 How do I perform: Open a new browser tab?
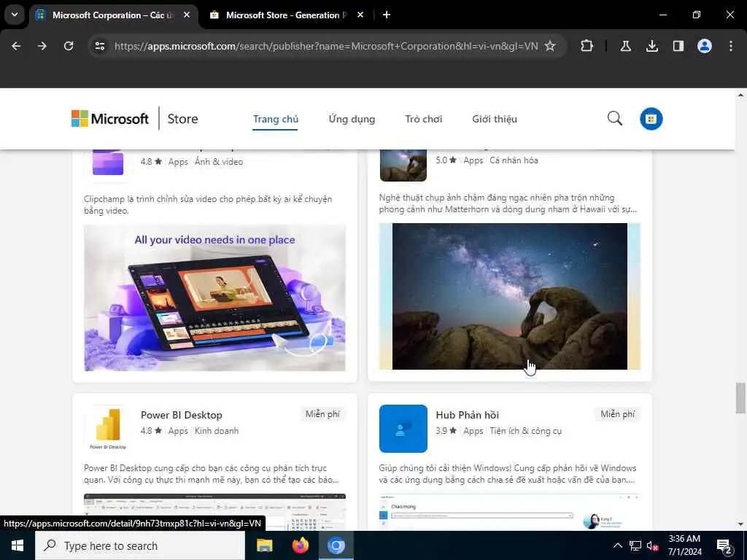click(387, 15)
